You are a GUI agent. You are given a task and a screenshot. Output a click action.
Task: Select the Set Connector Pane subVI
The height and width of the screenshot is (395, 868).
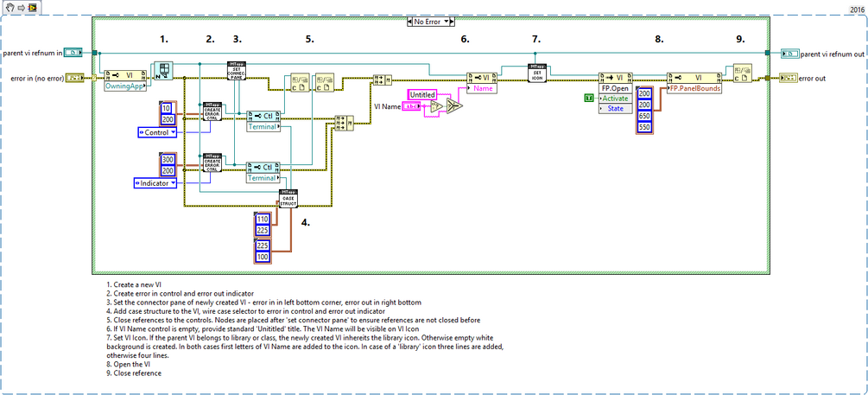pos(237,71)
